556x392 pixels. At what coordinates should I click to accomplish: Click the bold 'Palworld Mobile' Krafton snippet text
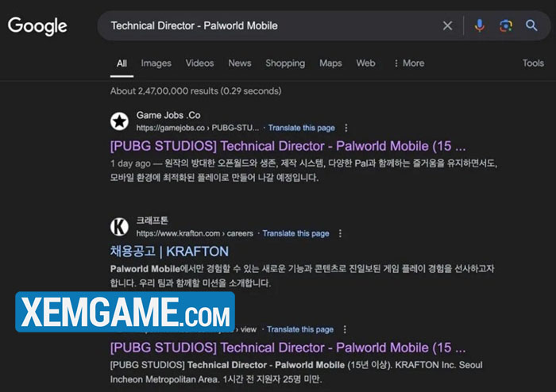coord(145,269)
